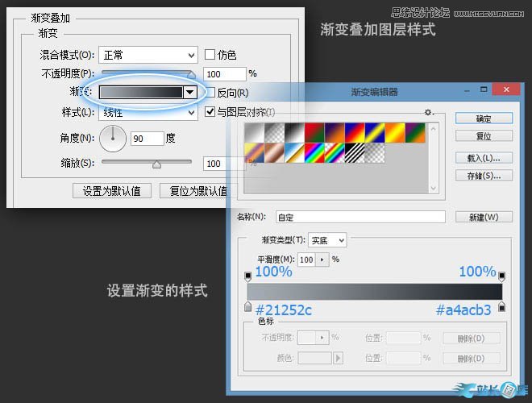This screenshot has width=532, height=403.
Task: Click 设置为默认值 button
Action: [x=111, y=191]
